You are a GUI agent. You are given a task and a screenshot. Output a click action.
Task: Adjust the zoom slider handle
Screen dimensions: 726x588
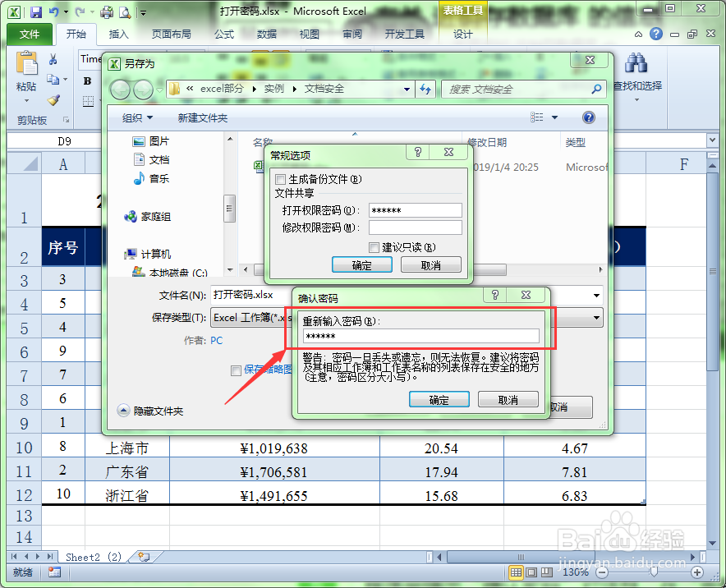click(x=654, y=572)
